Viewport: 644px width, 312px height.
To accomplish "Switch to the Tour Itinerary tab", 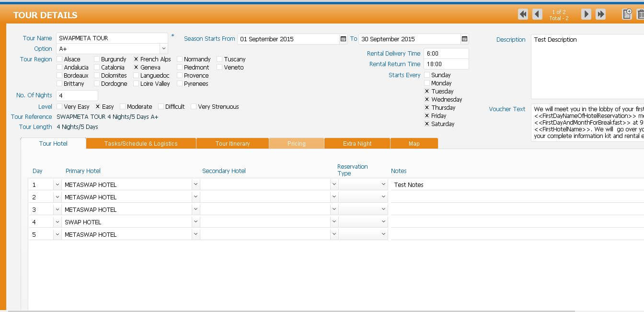I will [x=232, y=143].
